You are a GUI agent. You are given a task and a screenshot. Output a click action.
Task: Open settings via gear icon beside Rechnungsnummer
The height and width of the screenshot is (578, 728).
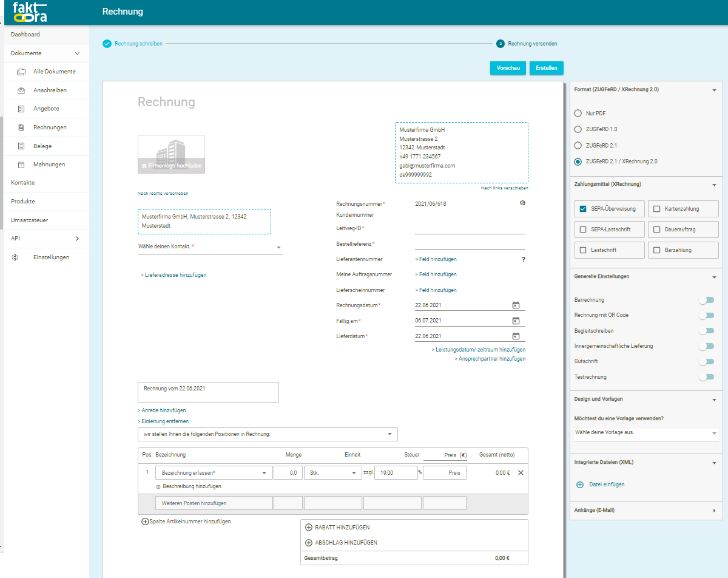pos(522,203)
